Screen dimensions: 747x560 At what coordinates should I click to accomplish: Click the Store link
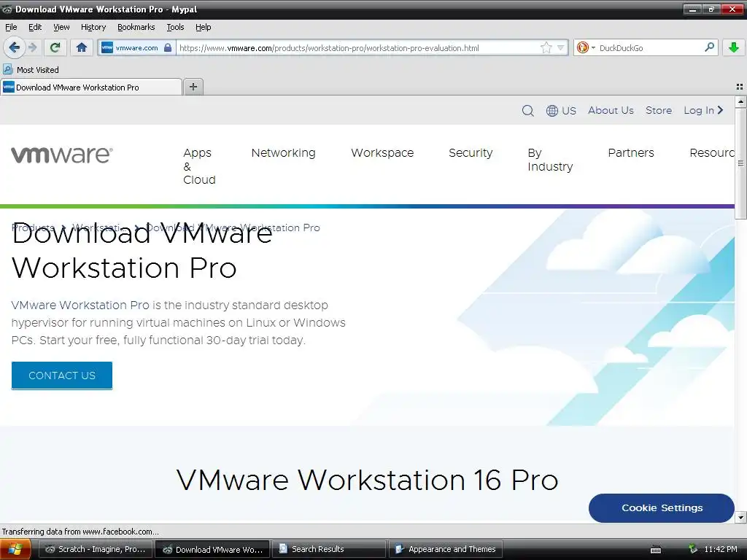[x=659, y=111]
